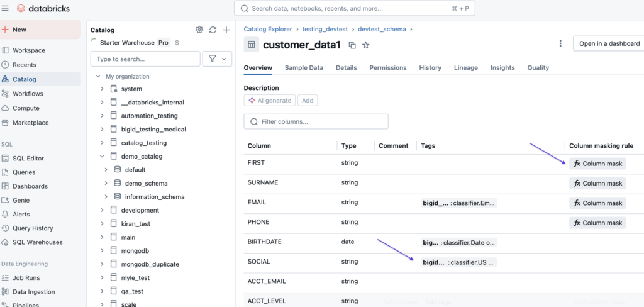The height and width of the screenshot is (307, 644).
Task: Copy the customer_data1 table name
Action: pyautogui.click(x=352, y=45)
